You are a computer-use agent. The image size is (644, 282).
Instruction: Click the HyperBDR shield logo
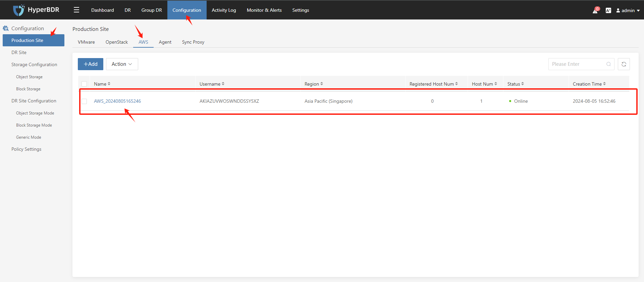click(19, 10)
